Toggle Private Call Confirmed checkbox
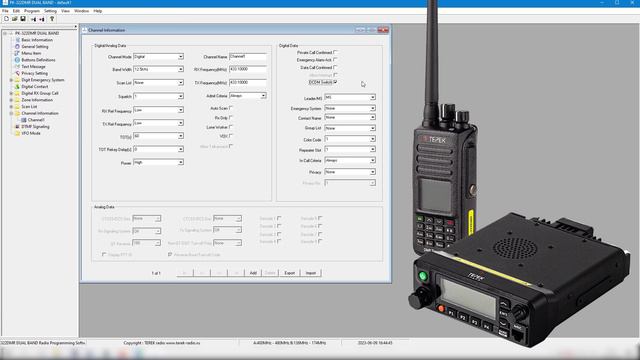640x360 pixels. (x=335, y=52)
